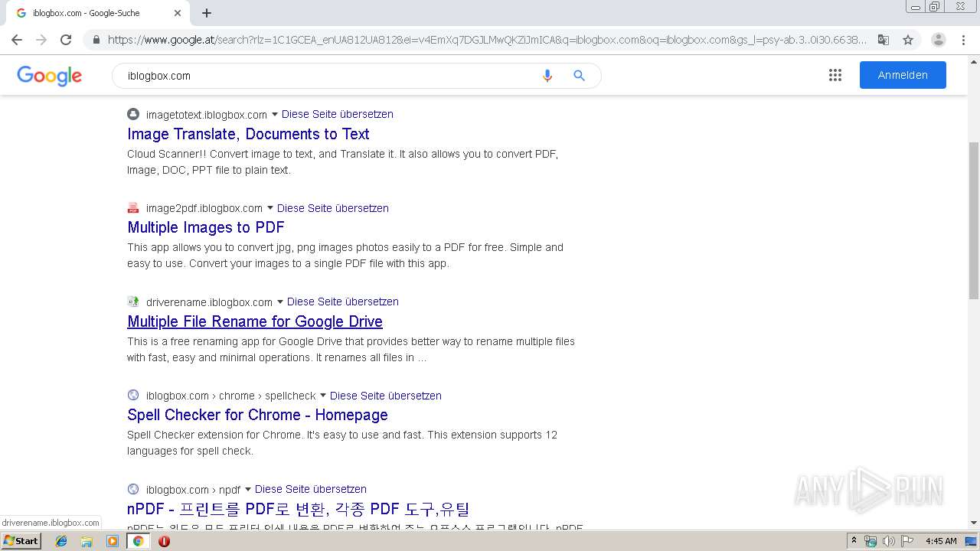Open Action Center flag icon
The image size is (980, 551).
coord(907,541)
